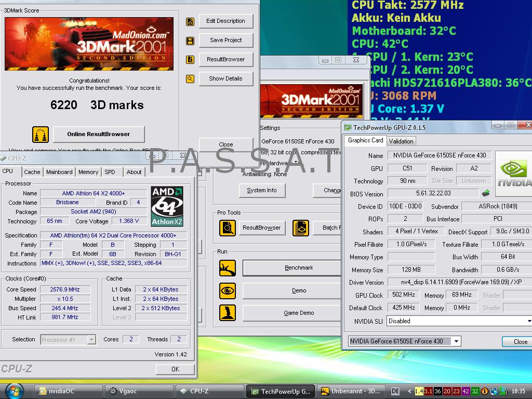Click the 3DMark2001 banner in score window
Screen dimensions: 532x399
point(89,44)
